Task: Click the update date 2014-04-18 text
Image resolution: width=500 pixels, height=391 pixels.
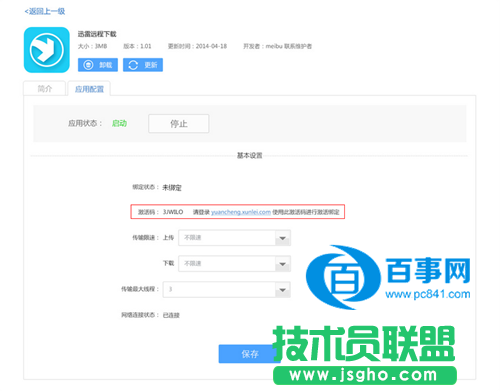Action: pyautogui.click(x=211, y=46)
